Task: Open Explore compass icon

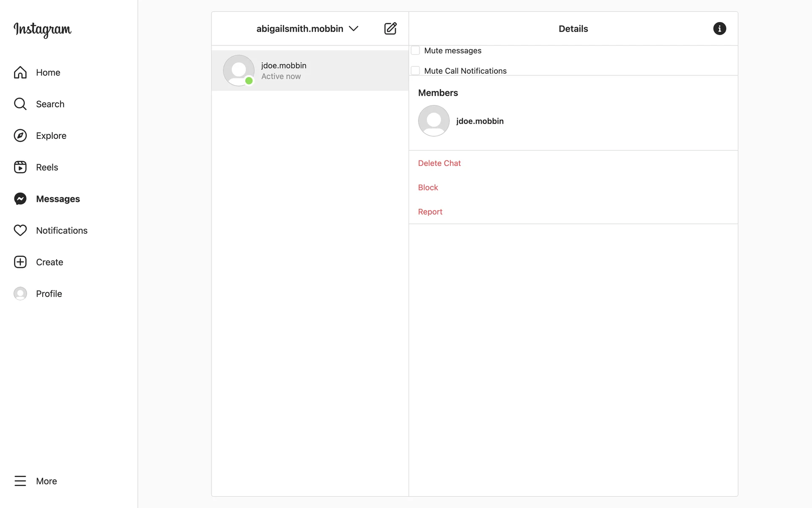Action: pyautogui.click(x=20, y=135)
